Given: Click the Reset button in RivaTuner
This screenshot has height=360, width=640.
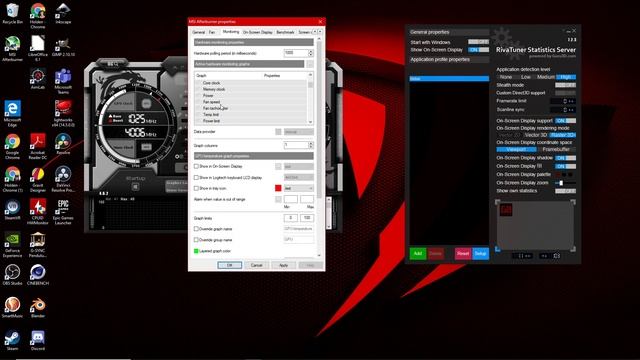Looking at the screenshot, I should tap(463, 253).
